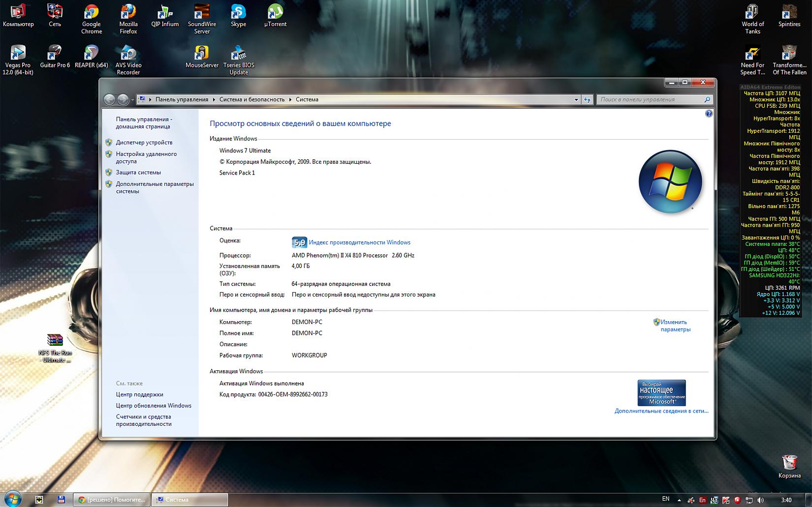The image size is (812, 507).
Task: Open Индекс производительности Windows link
Action: [x=359, y=242]
